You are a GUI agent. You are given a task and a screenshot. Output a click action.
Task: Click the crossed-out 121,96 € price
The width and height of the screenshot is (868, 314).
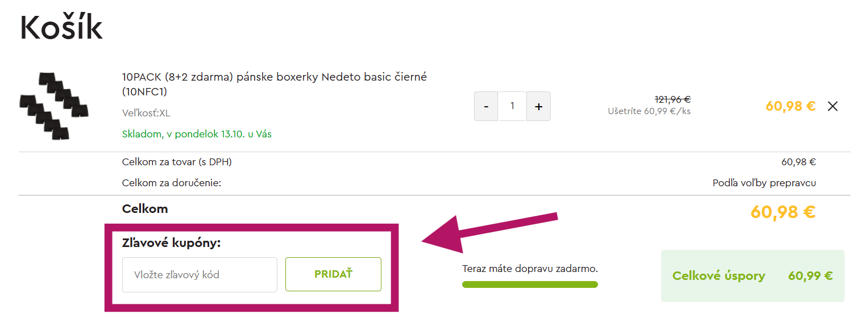[x=672, y=99]
